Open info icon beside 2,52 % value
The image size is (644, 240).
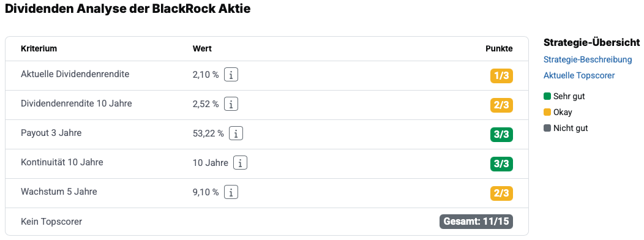tap(231, 104)
